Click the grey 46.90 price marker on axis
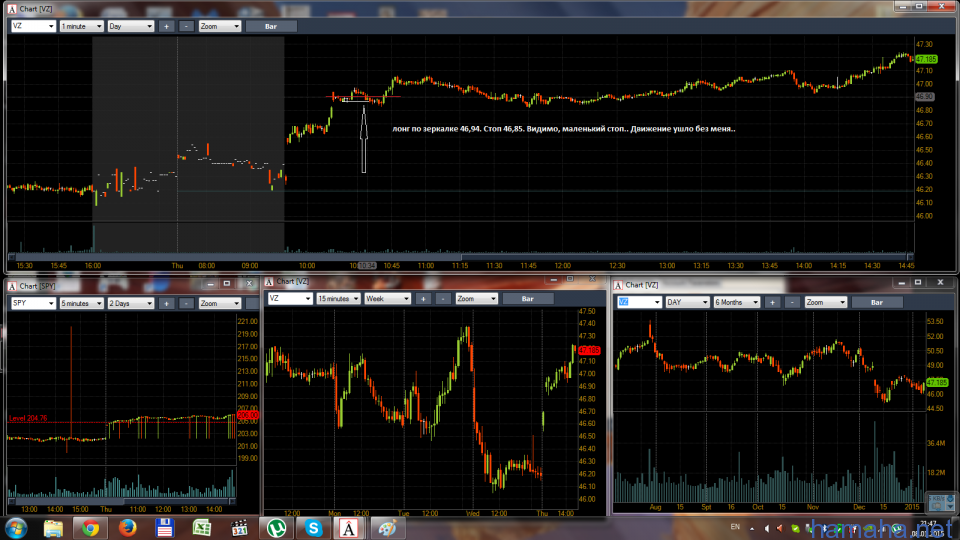Image resolution: width=960 pixels, height=540 pixels. tap(924, 97)
